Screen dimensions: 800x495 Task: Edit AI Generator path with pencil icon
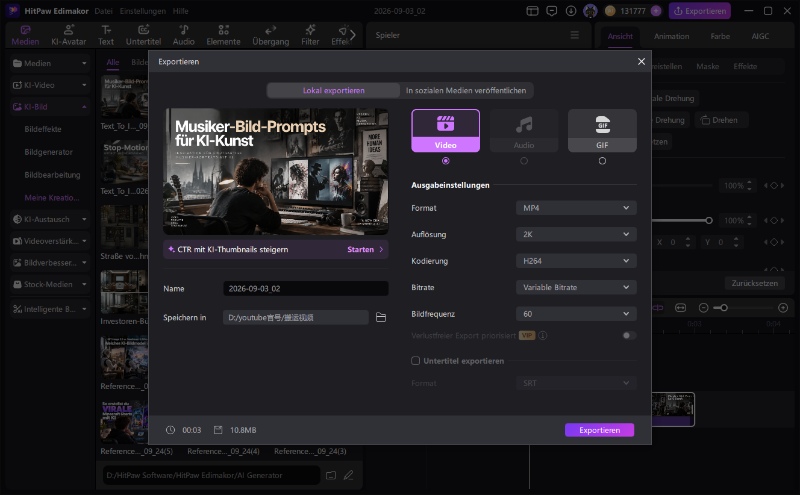(x=348, y=475)
